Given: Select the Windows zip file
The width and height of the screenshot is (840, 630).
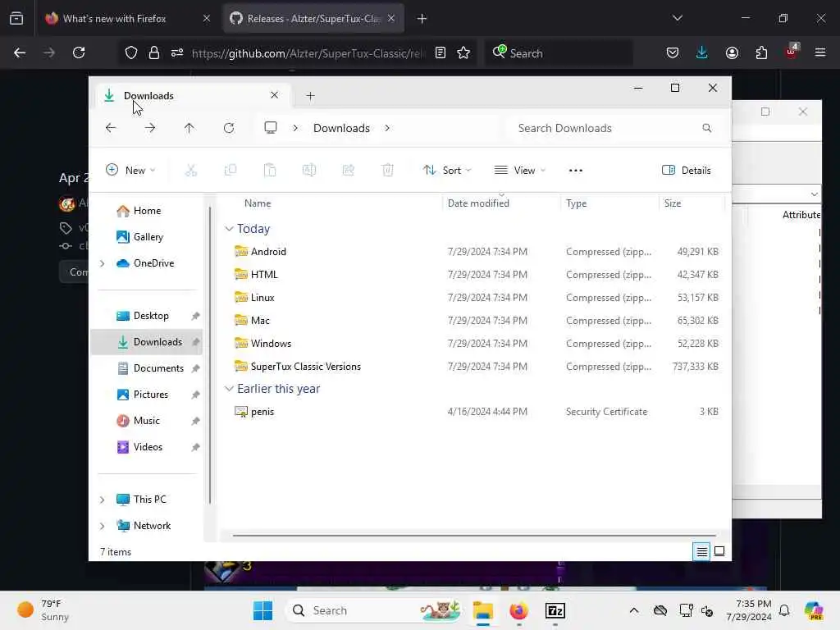Looking at the screenshot, I should (474, 344).
